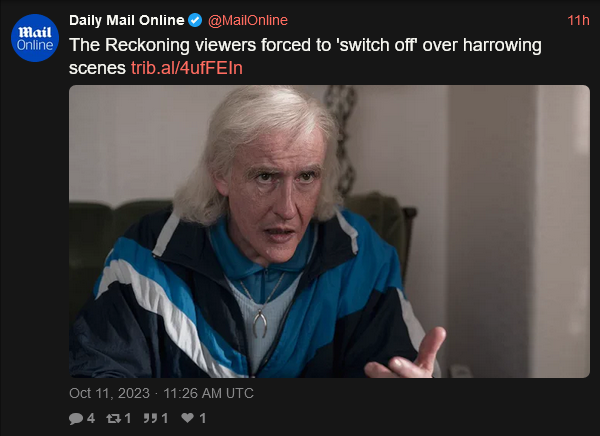Follow the trib.al/4ufFEIn link

(x=187, y=68)
